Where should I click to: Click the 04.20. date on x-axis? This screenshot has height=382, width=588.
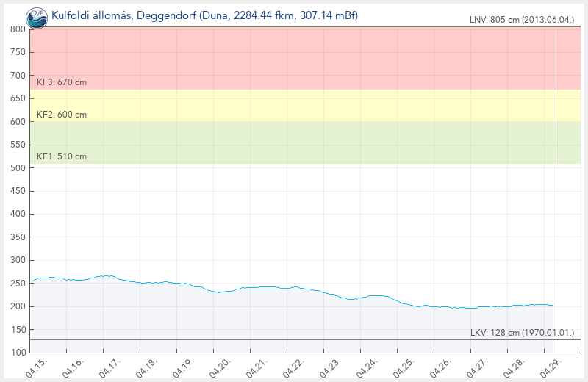pyautogui.click(x=221, y=367)
